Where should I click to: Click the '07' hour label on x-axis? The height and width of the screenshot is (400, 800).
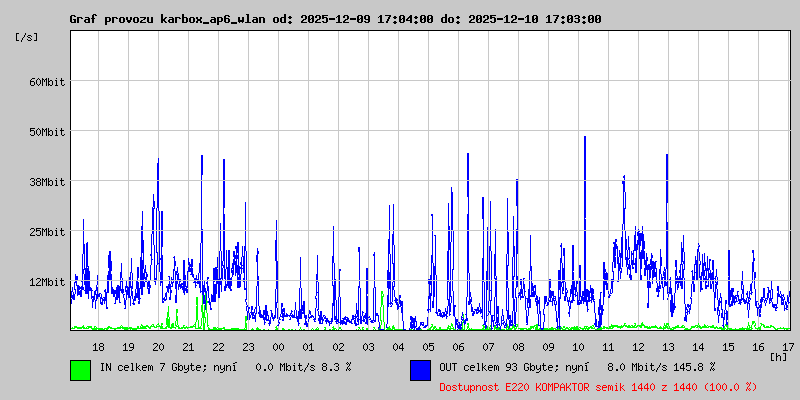point(488,347)
